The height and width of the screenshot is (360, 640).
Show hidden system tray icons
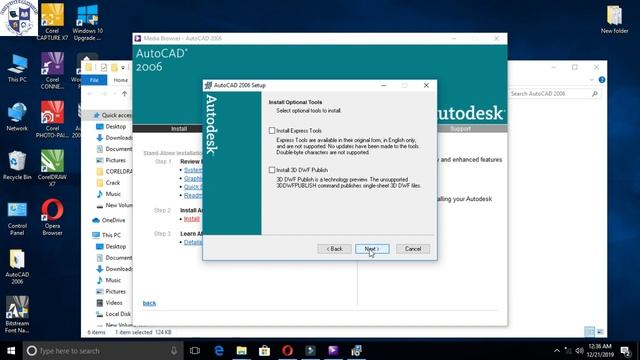[x=557, y=351]
